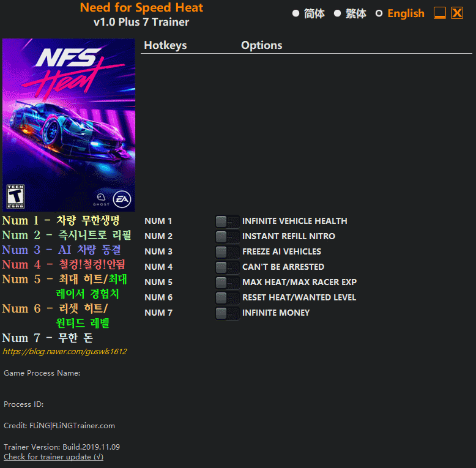Minimize the trainer window
This screenshot has height=468, width=476.
[x=439, y=13]
